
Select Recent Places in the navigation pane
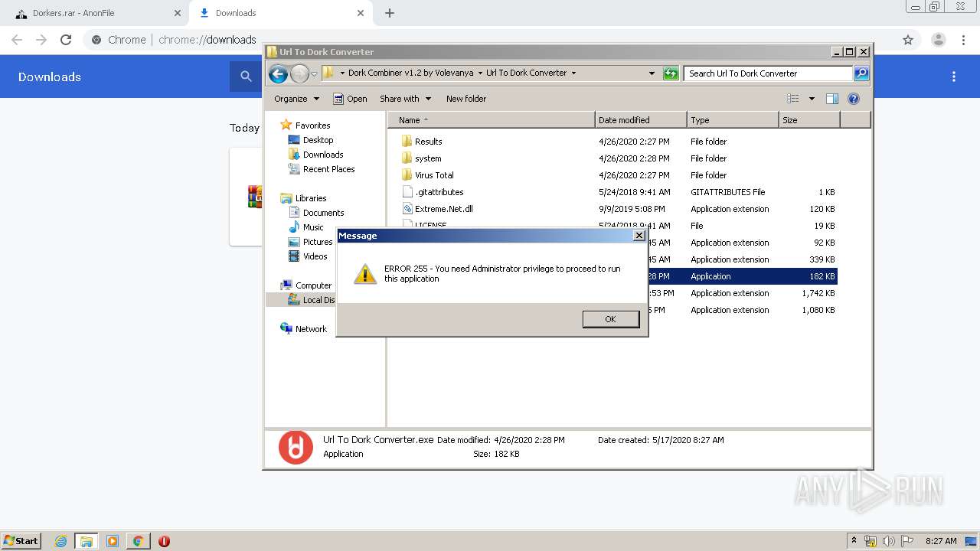point(322,169)
